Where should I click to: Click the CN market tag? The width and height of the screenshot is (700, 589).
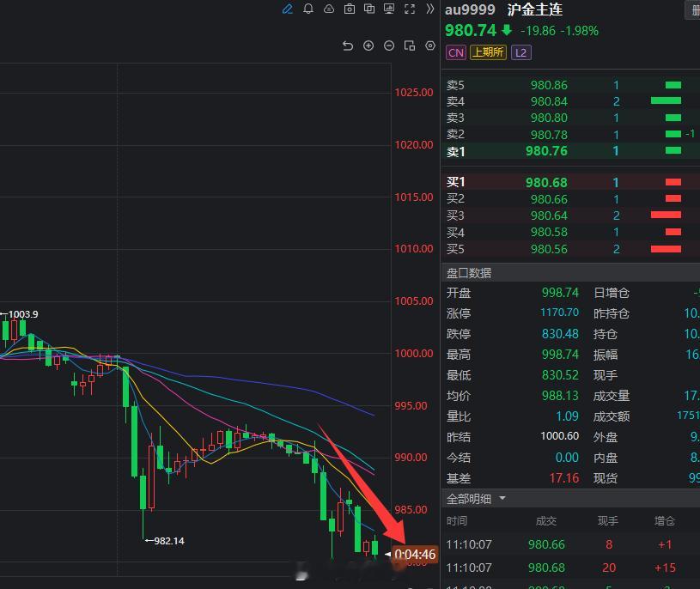pyautogui.click(x=456, y=52)
